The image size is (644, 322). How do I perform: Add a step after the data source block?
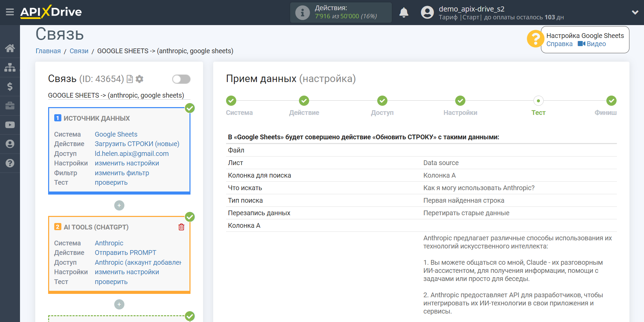click(119, 205)
